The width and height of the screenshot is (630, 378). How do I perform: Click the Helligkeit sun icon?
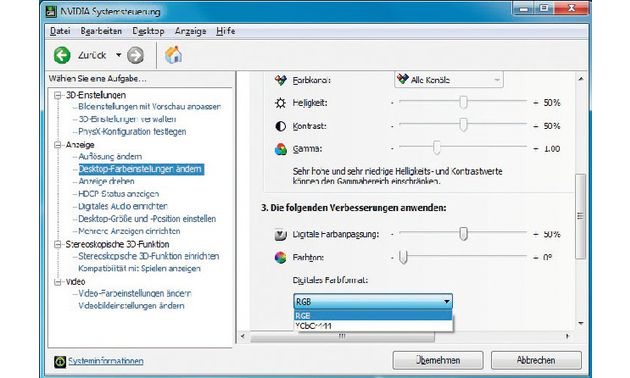pos(280,103)
